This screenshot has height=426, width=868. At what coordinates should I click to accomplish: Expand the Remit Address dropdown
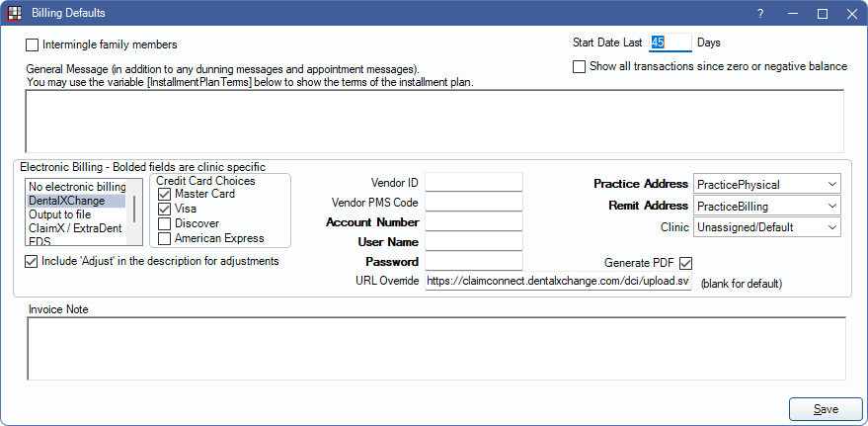pyautogui.click(x=766, y=206)
